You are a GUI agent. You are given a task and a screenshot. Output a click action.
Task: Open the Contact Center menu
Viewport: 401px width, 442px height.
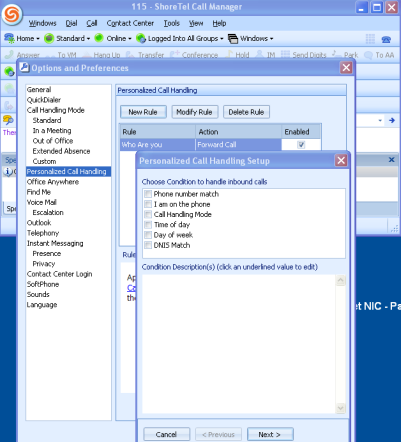click(x=130, y=23)
